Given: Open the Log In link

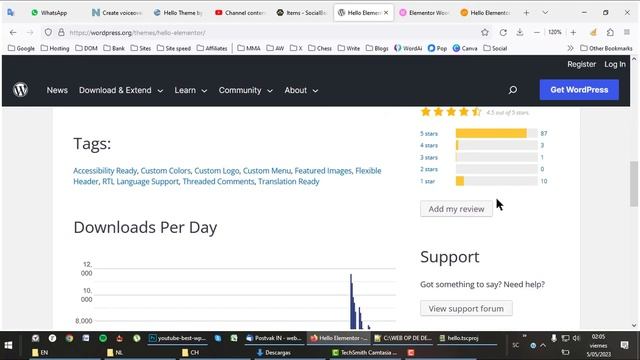Looking at the screenshot, I should (615, 64).
